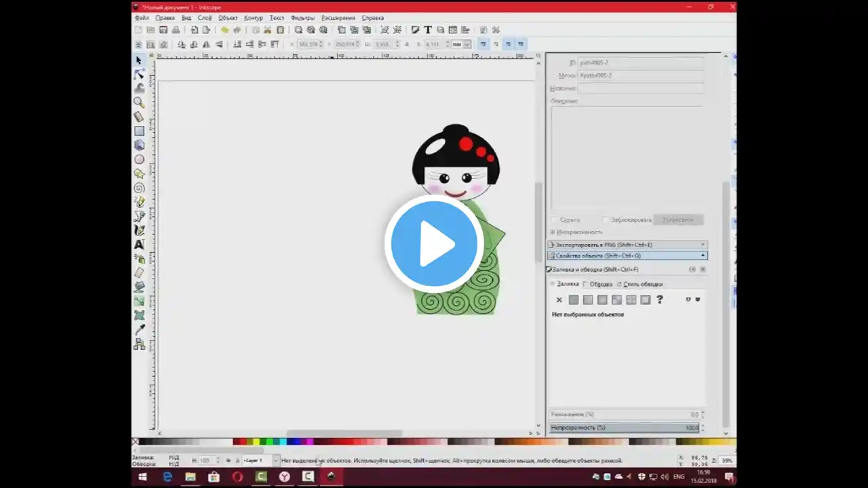Click the no-color X palette swatch
The image size is (868, 488).
point(135,442)
